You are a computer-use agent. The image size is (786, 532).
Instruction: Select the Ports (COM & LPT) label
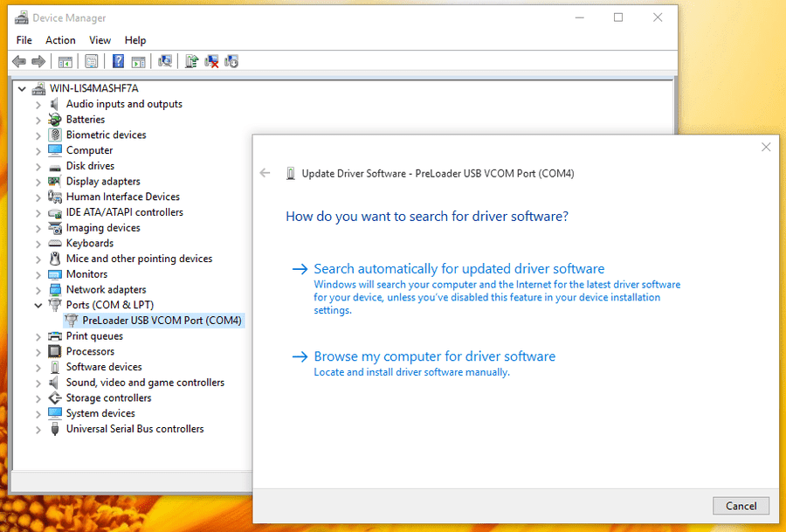click(110, 305)
